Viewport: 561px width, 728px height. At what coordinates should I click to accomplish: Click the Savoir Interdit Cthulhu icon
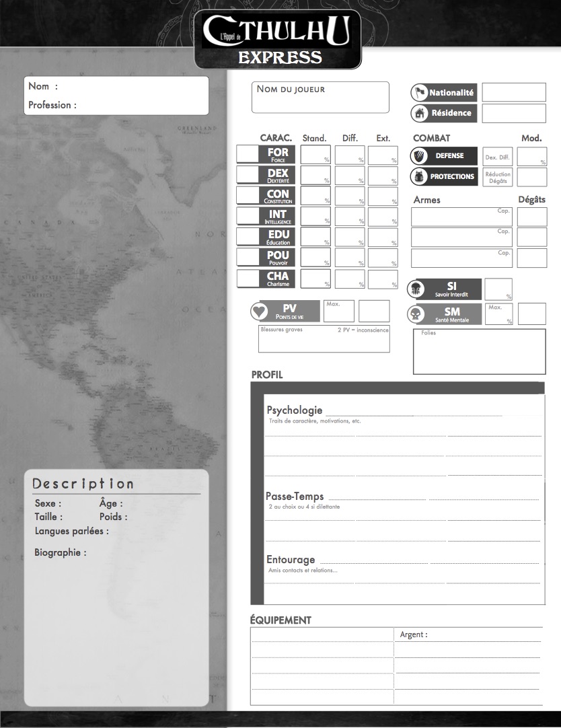tap(416, 289)
